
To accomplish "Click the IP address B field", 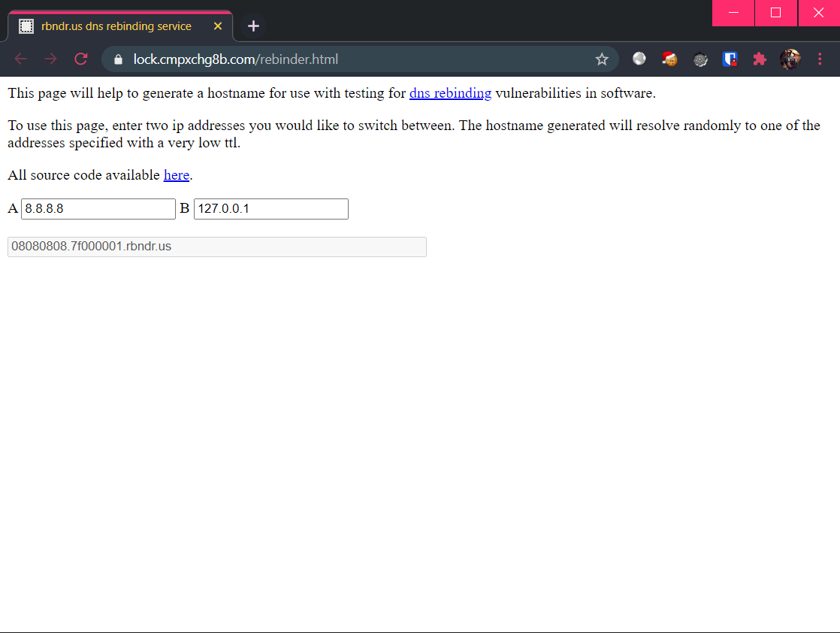I will point(271,209).
